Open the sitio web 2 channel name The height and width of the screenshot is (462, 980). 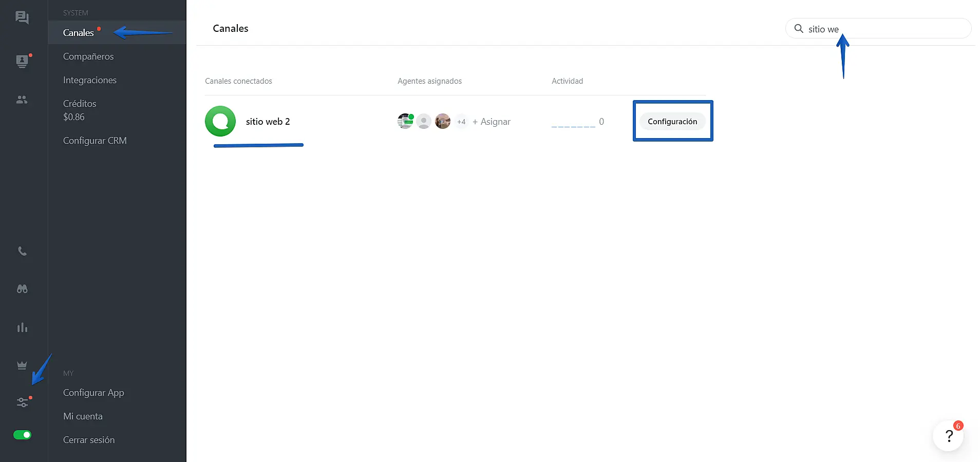coord(268,122)
